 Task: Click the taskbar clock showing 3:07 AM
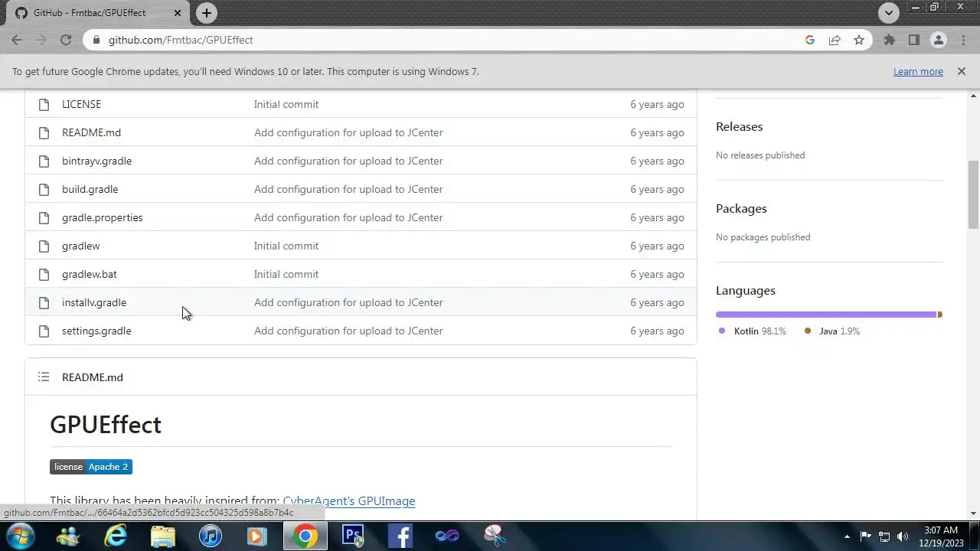(x=941, y=536)
